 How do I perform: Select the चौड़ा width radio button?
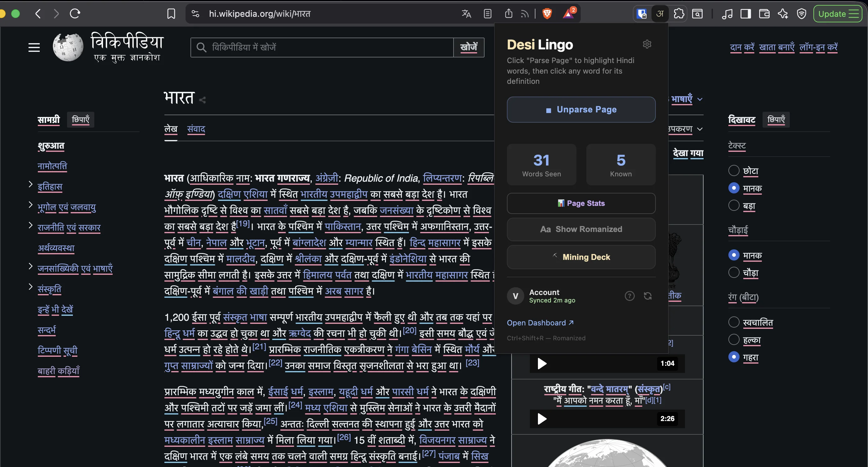click(x=734, y=272)
